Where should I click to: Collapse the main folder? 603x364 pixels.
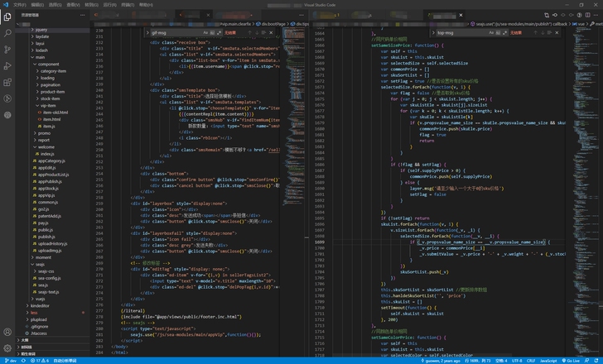tap(40, 57)
